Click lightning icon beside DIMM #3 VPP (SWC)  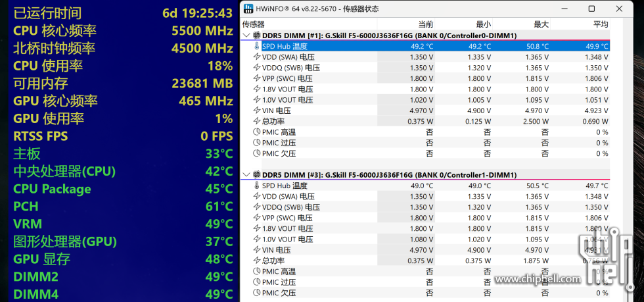coord(257,218)
